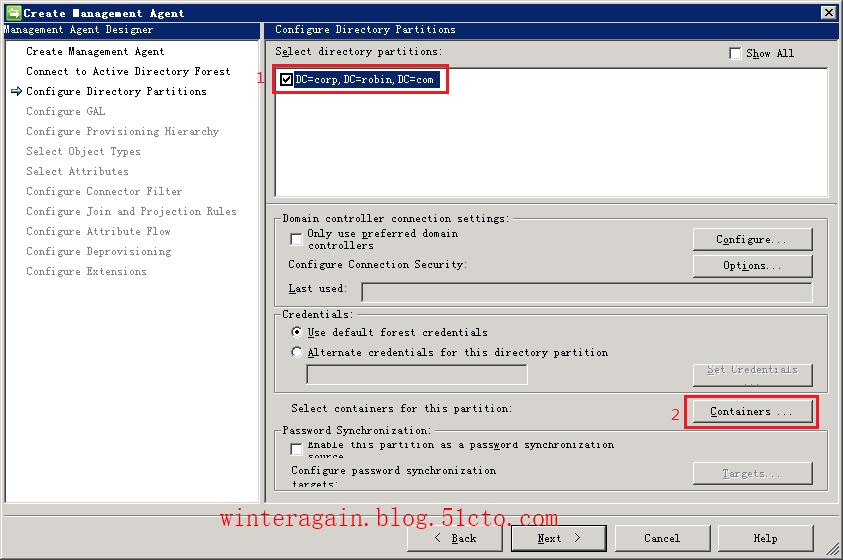Screen dimensions: 843x560
Task: Select Create Management Agent page in sidebar
Action: (95, 52)
